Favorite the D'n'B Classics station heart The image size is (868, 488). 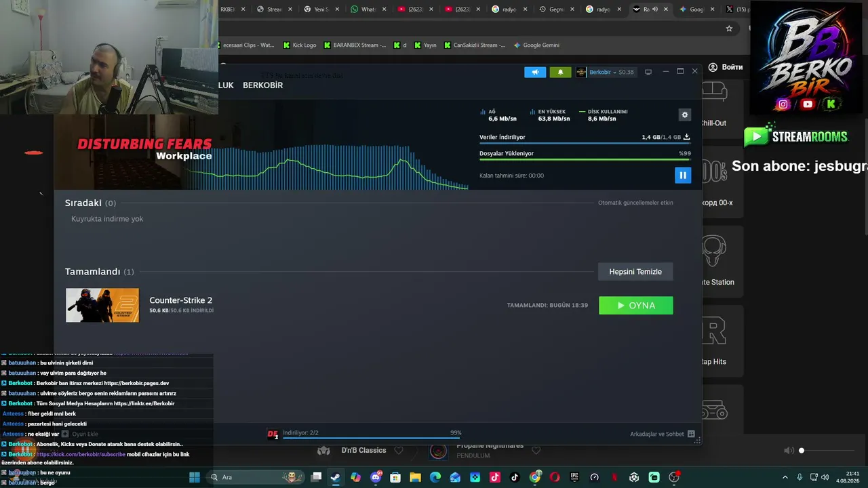point(399,451)
